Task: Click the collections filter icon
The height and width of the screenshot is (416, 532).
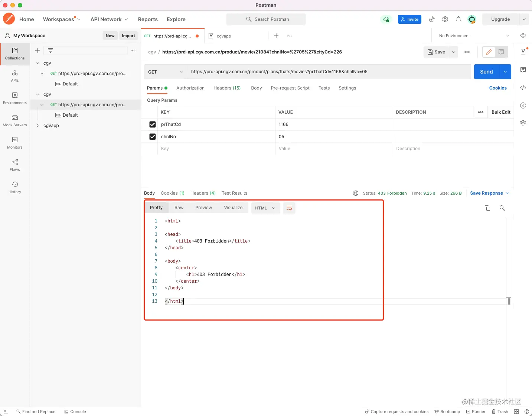Action: pyautogui.click(x=50, y=51)
